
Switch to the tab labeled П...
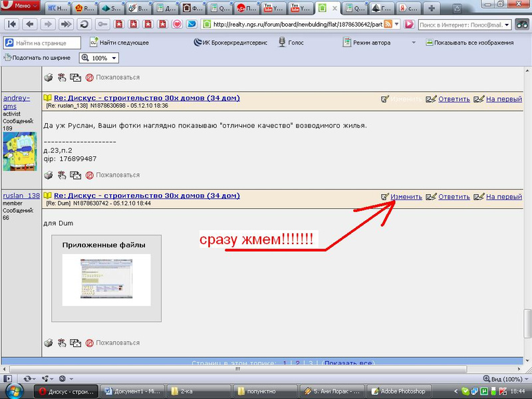coord(247,8)
